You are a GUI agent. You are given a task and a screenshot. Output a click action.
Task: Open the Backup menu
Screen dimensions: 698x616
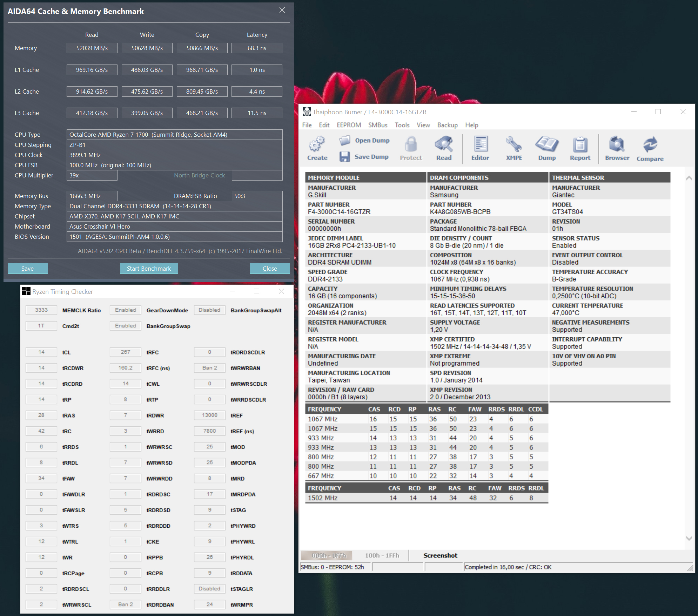point(447,125)
